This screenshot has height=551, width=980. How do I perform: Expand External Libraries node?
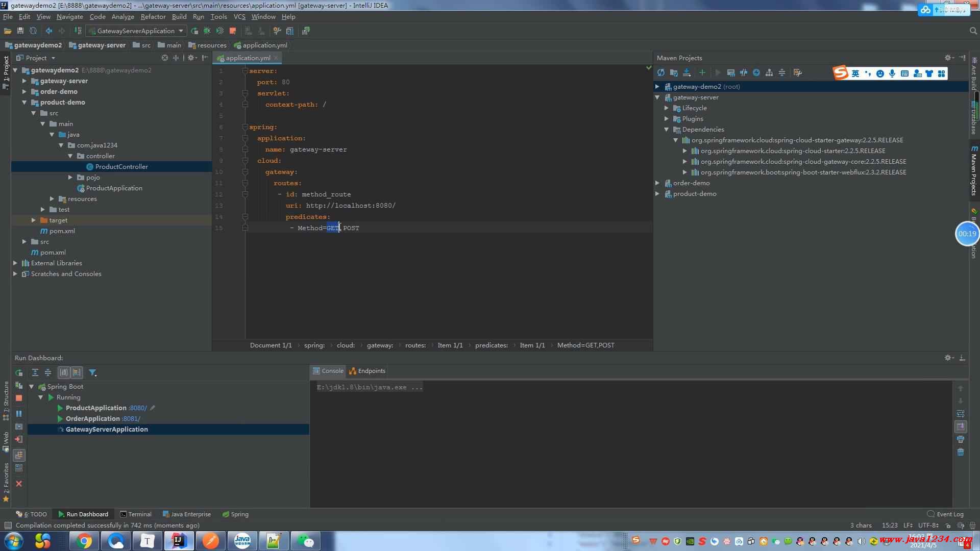(15, 263)
